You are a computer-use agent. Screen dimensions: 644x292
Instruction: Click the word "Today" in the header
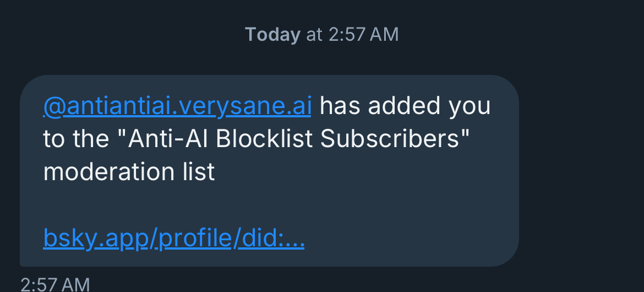272,35
